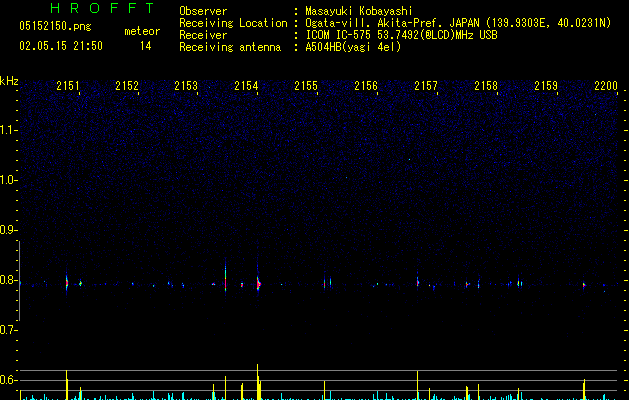Viewport: 629px width, 400px height.
Task: Click the tallest yellow amplitude spike at 2154
Action: 258,382
